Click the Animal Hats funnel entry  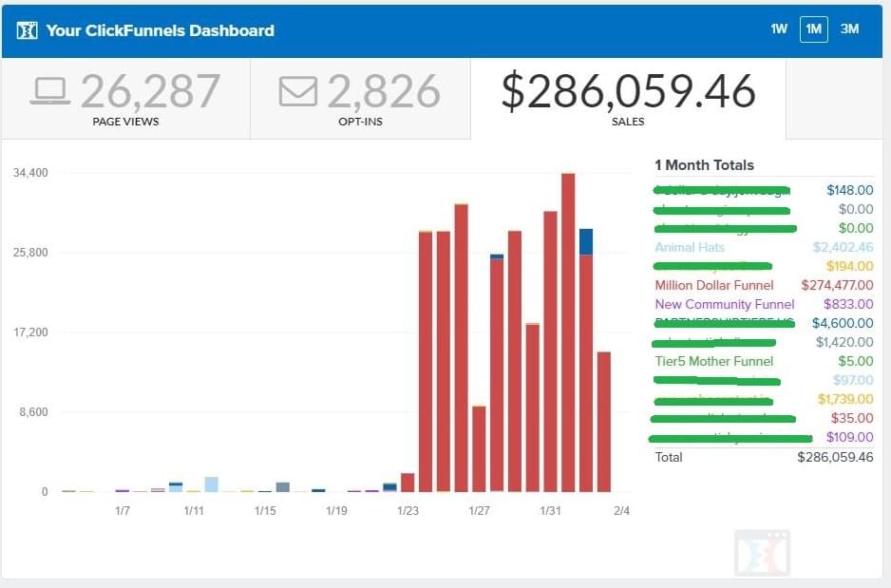(690, 247)
